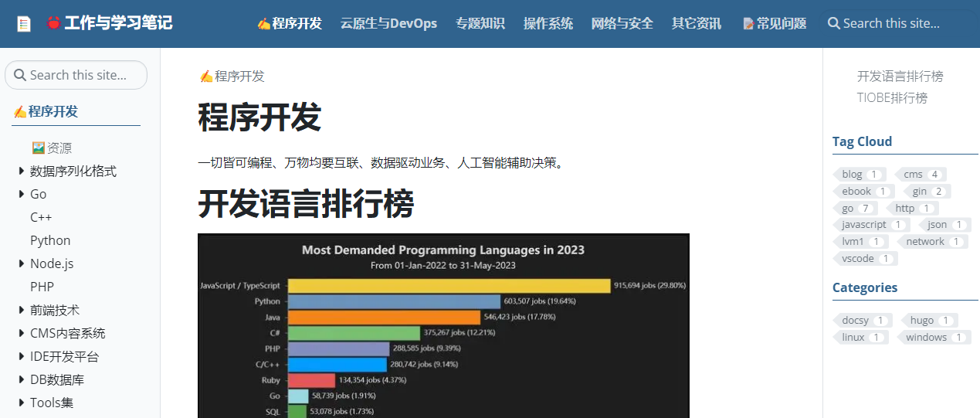Image resolution: width=980 pixels, height=418 pixels.
Task: Click the search magnifier icon in top navbar
Action: 833,23
